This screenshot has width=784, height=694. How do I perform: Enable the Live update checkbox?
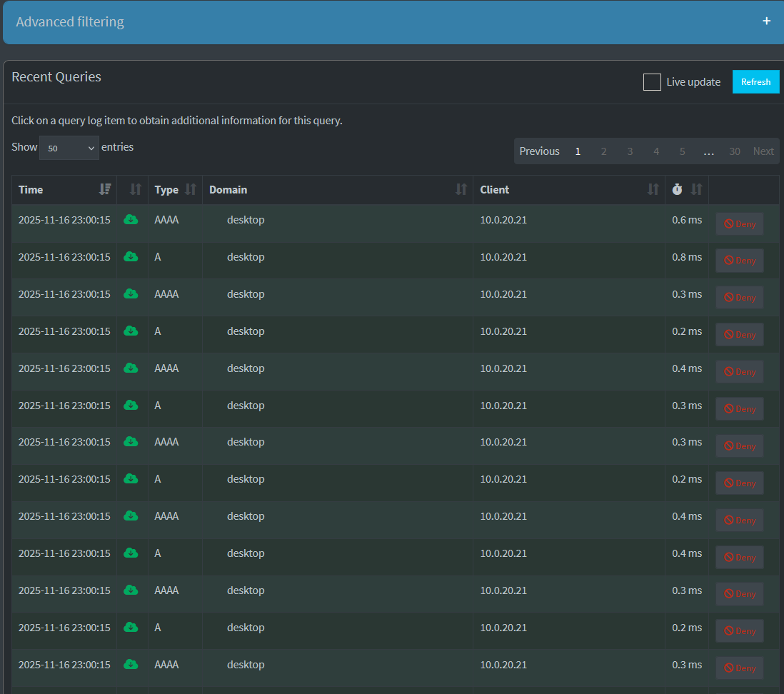pyautogui.click(x=652, y=82)
